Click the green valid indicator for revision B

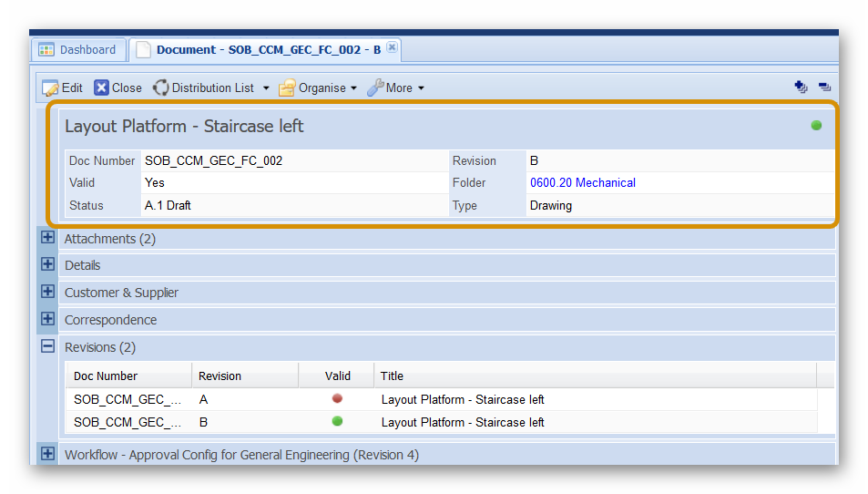(337, 422)
